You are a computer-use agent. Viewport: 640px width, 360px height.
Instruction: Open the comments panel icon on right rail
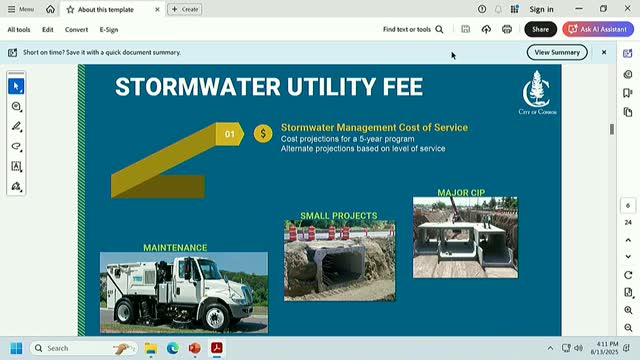click(628, 74)
